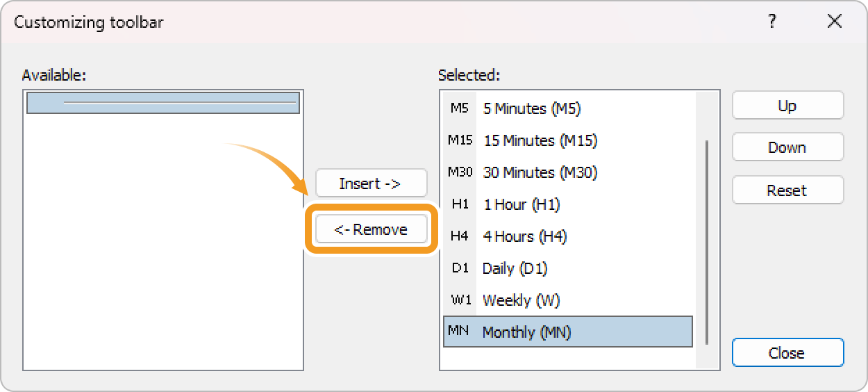Click the H4 timeframe icon
Screen dimensions: 868x392
click(460, 236)
